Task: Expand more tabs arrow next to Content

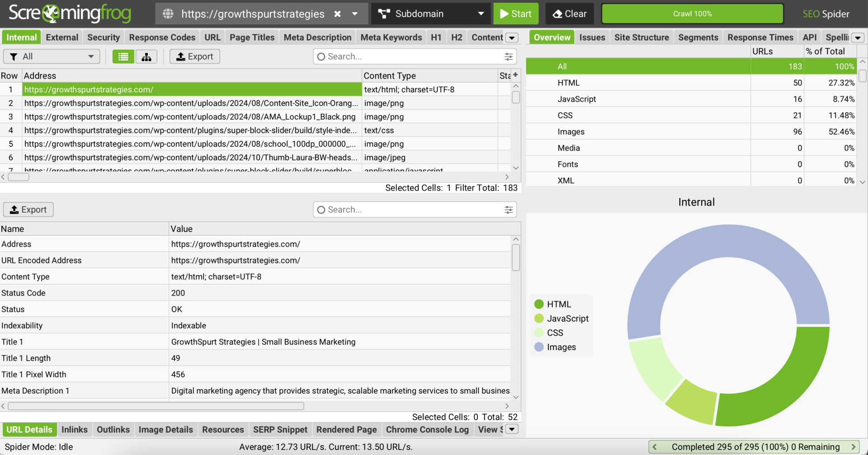Action: point(512,38)
